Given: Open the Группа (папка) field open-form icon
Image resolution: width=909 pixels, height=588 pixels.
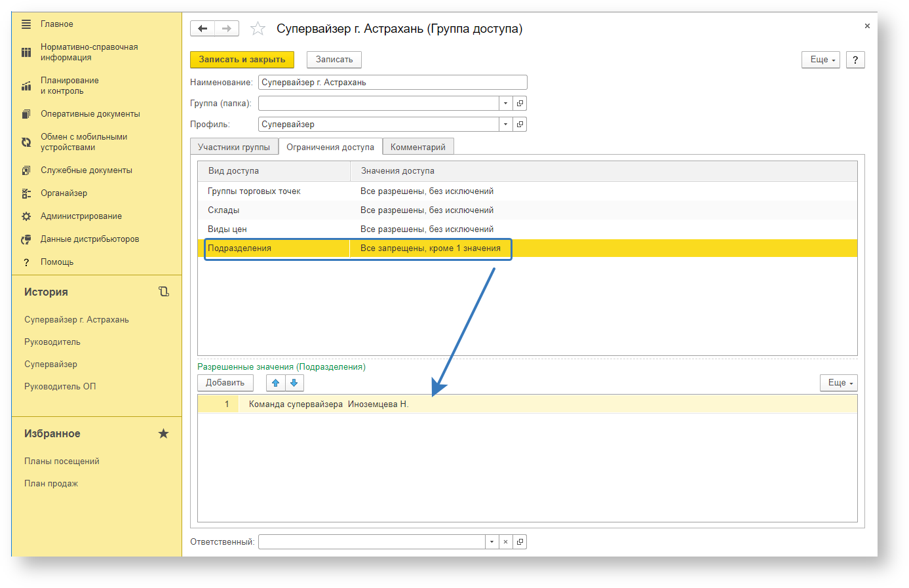Looking at the screenshot, I should [x=520, y=104].
